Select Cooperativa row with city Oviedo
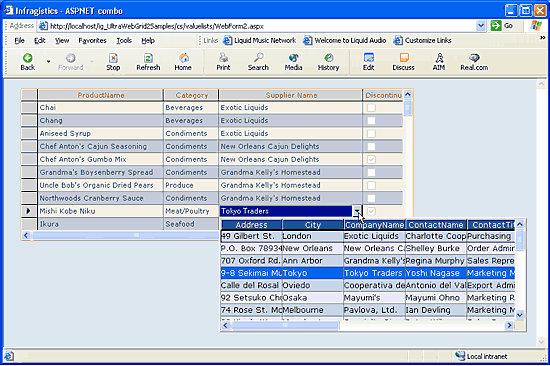This screenshot has width=550, height=366. 368,286
